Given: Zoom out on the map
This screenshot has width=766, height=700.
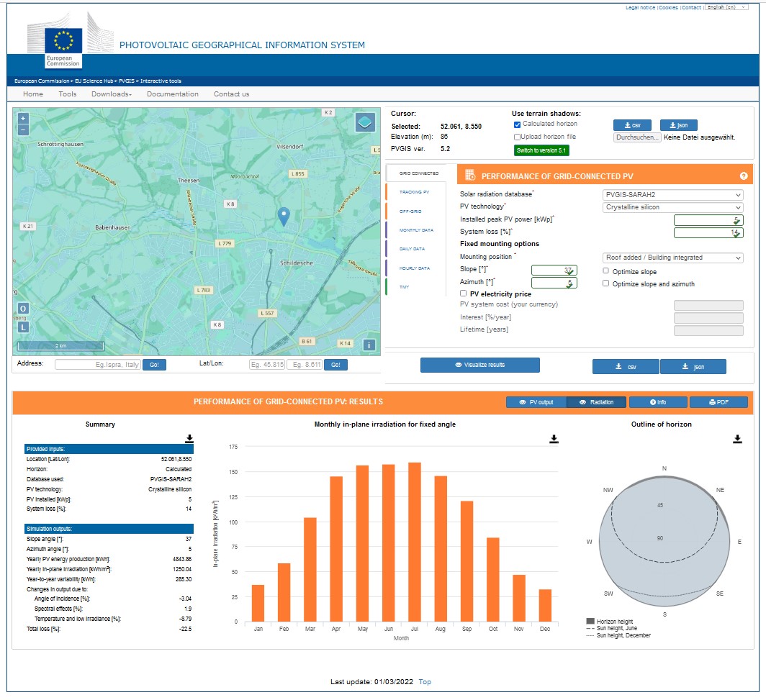Looking at the screenshot, I should [23, 130].
